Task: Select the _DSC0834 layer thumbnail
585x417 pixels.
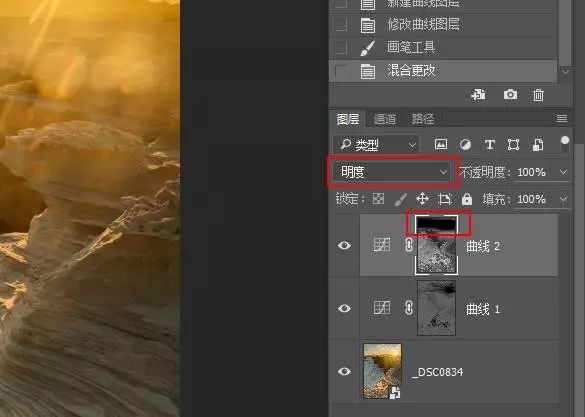Action: coord(382,371)
